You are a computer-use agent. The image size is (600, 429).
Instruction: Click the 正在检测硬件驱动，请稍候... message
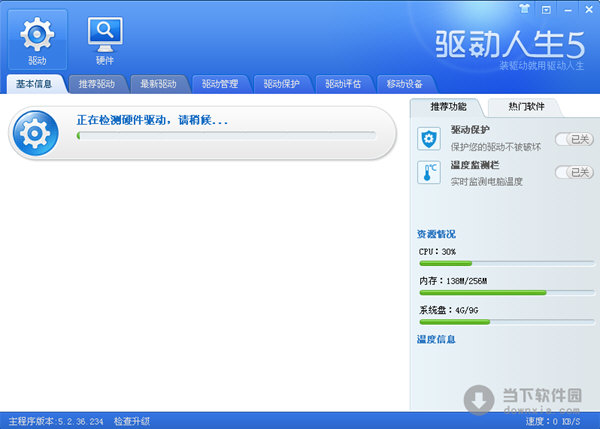tap(152, 120)
